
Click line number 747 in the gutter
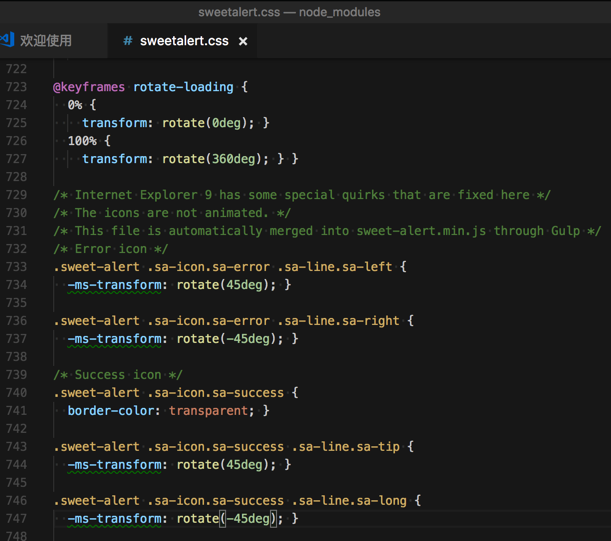click(16, 519)
